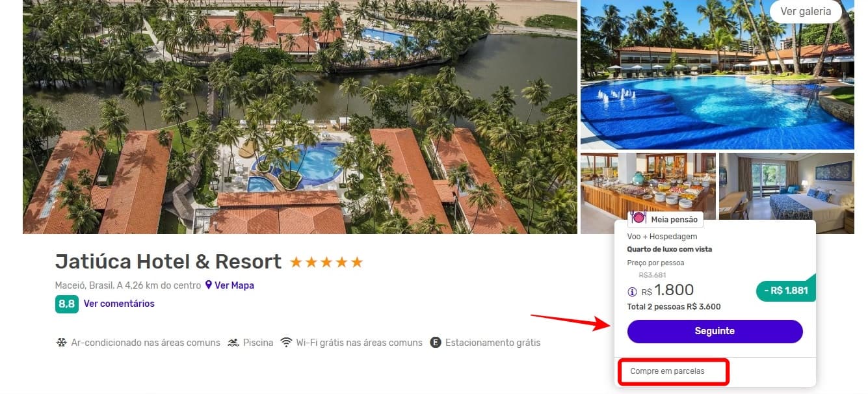Click the 8,8 review score badge

point(67,304)
